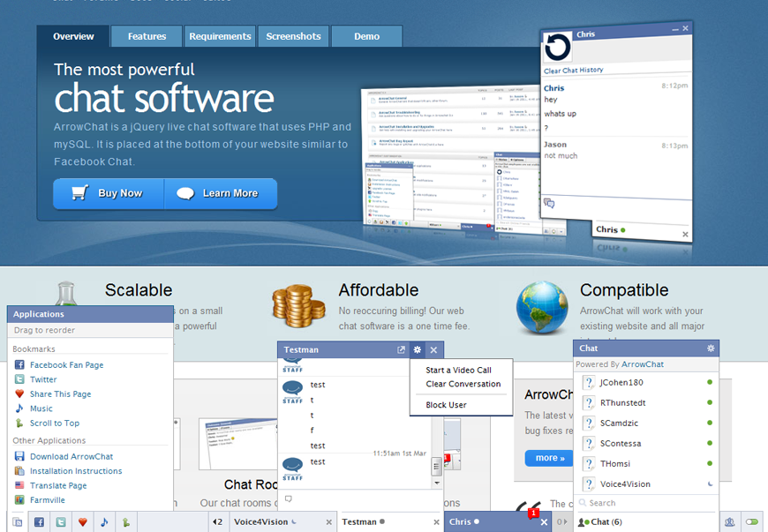Image resolution: width=768 pixels, height=532 pixels.
Task: Go to the Screenshots tab
Action: (293, 36)
